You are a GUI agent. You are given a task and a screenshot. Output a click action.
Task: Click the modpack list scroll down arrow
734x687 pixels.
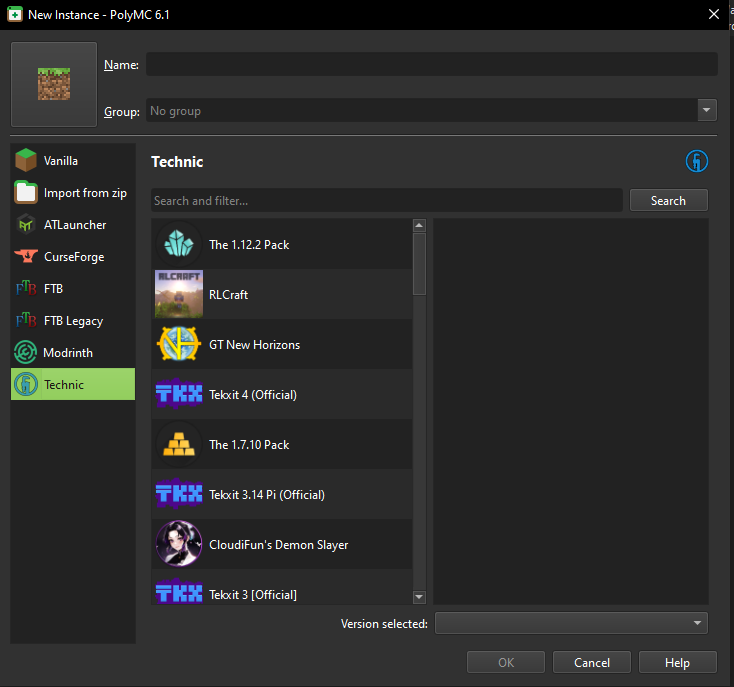pos(419,597)
